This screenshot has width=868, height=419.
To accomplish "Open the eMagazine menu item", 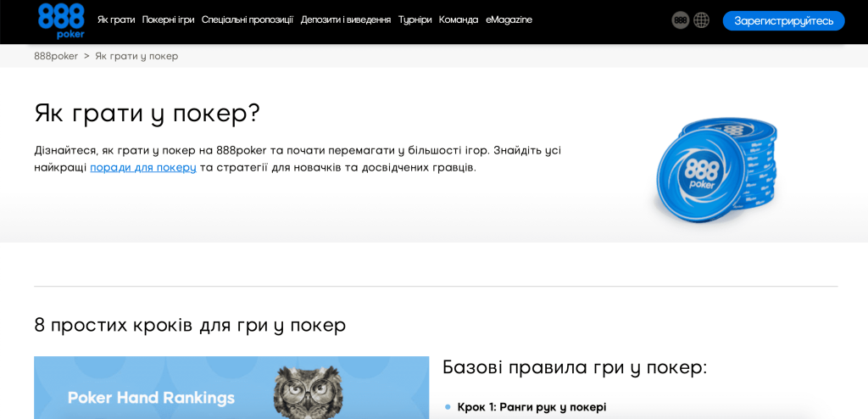I will [509, 20].
